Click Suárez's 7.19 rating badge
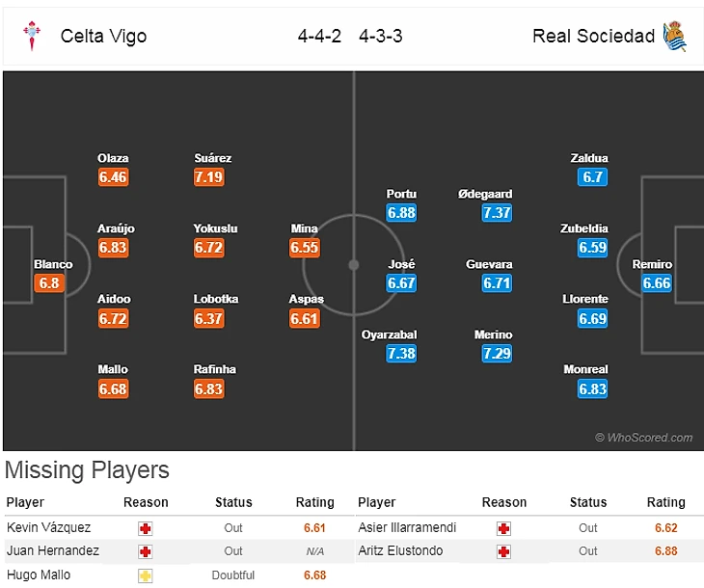This screenshot has height=588, width=704. [x=209, y=177]
